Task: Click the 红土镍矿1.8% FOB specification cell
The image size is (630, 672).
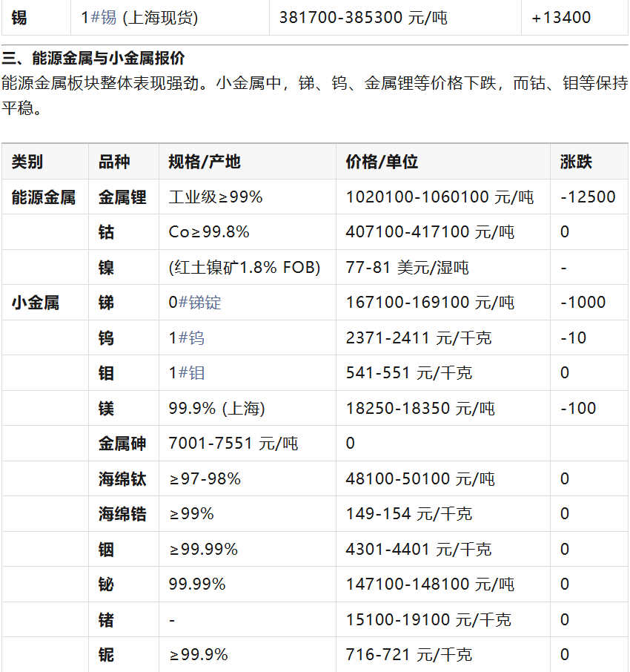Action: click(x=245, y=268)
